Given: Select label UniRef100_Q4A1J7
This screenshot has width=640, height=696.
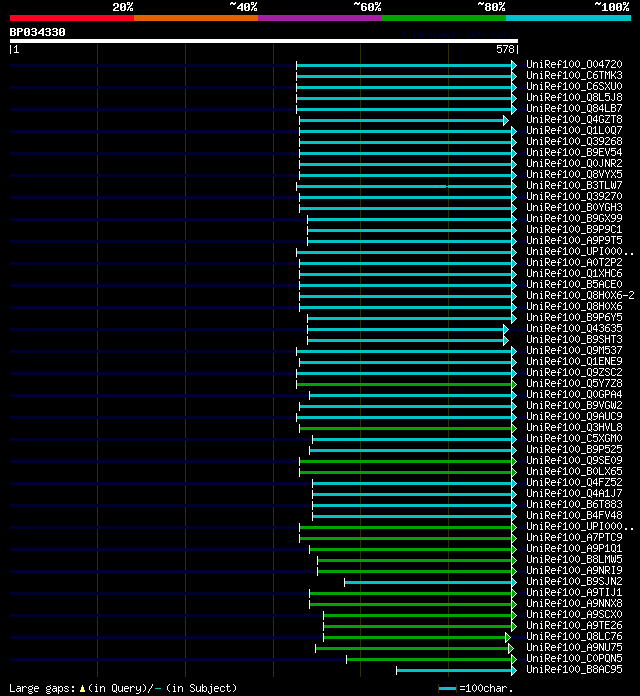Looking at the screenshot, I should tap(574, 493).
